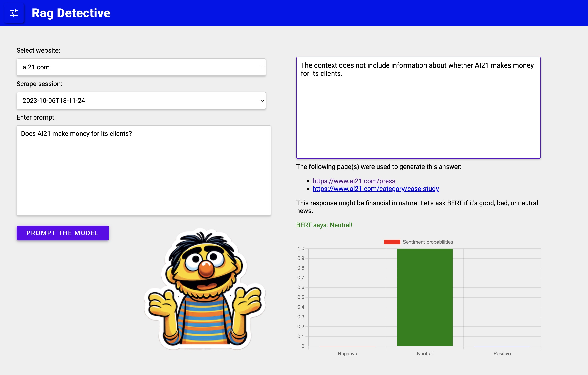The image size is (588, 375).
Task: Toggle the Sentiment probabilities legend swatch
Action: click(x=392, y=242)
